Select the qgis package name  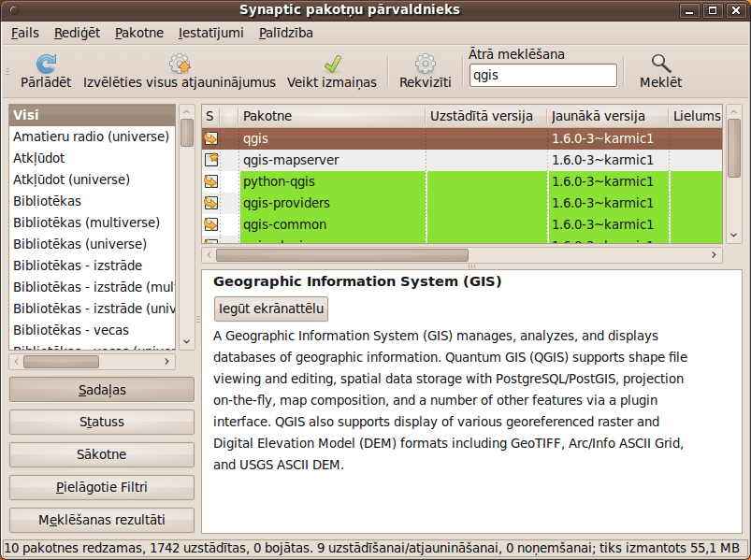pyautogui.click(x=255, y=138)
